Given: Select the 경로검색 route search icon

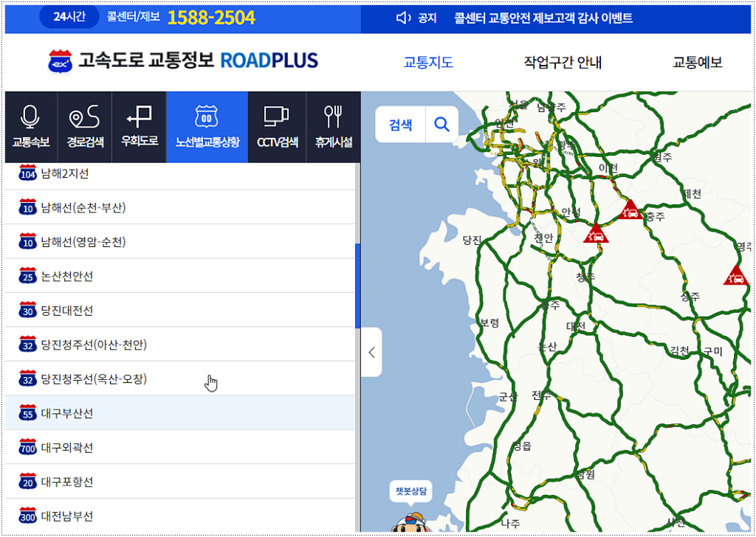Looking at the screenshot, I should (84, 127).
